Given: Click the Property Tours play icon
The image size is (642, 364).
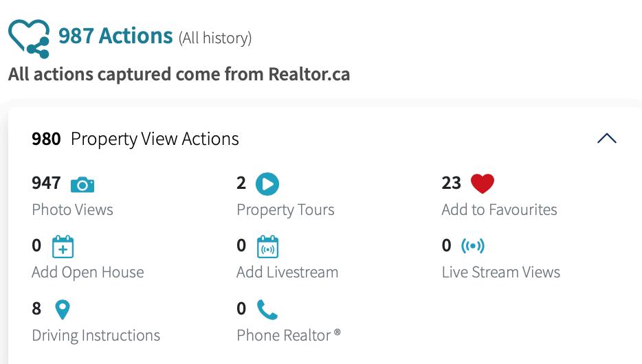Looking at the screenshot, I should 267,184.
